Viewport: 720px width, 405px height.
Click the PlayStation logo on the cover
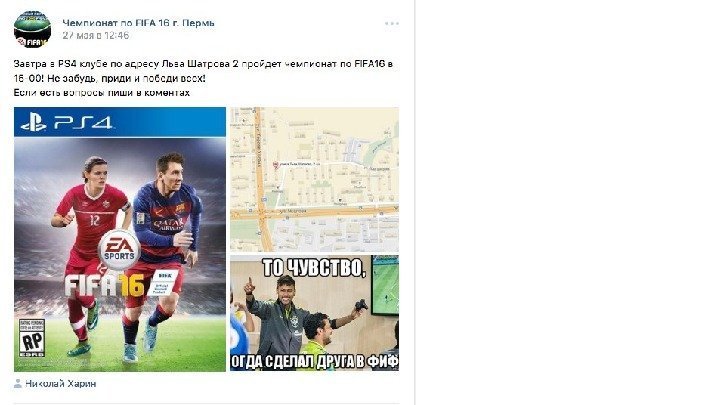[x=34, y=122]
